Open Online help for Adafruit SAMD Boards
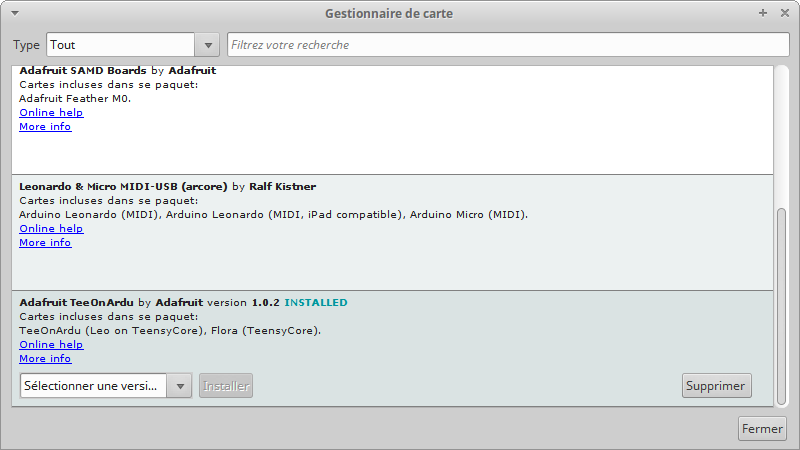800x450 pixels. click(x=51, y=113)
